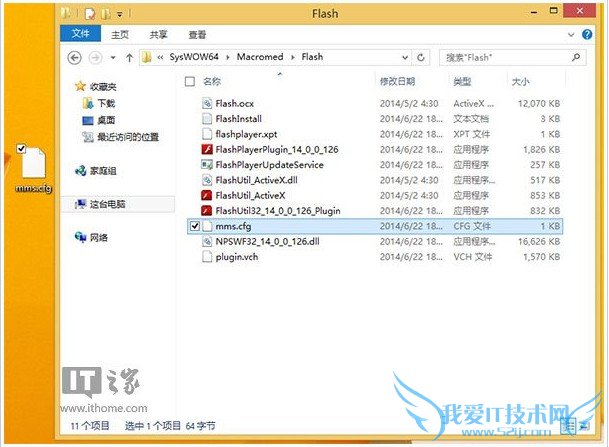Open quick access toolbar customize dropdown
Image resolution: width=609 pixels, height=447 pixels.
point(120,14)
